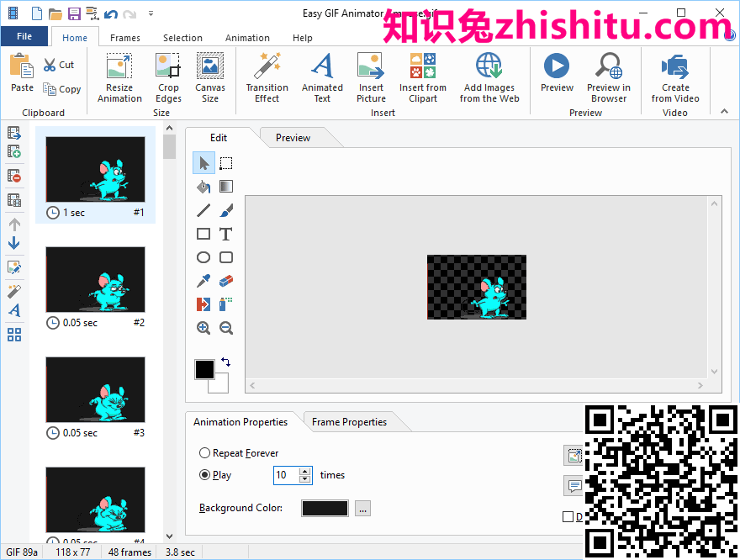Switch to the Selection ribbon tab

(x=182, y=38)
